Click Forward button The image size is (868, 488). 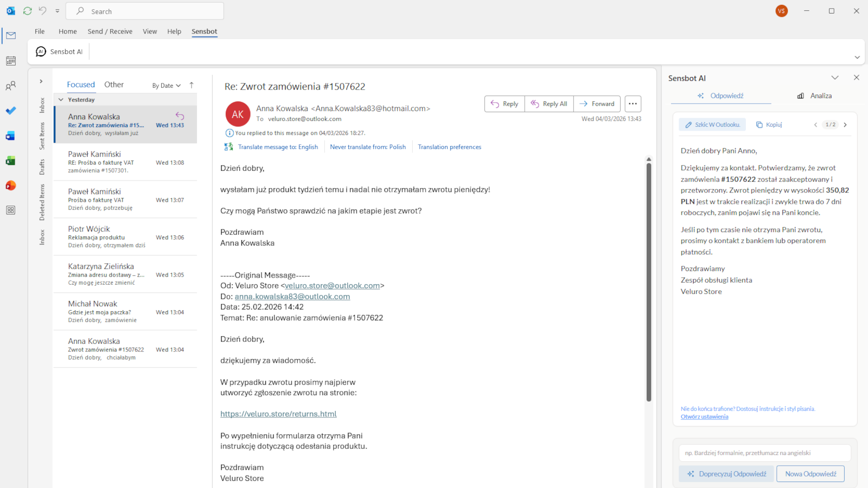597,104
